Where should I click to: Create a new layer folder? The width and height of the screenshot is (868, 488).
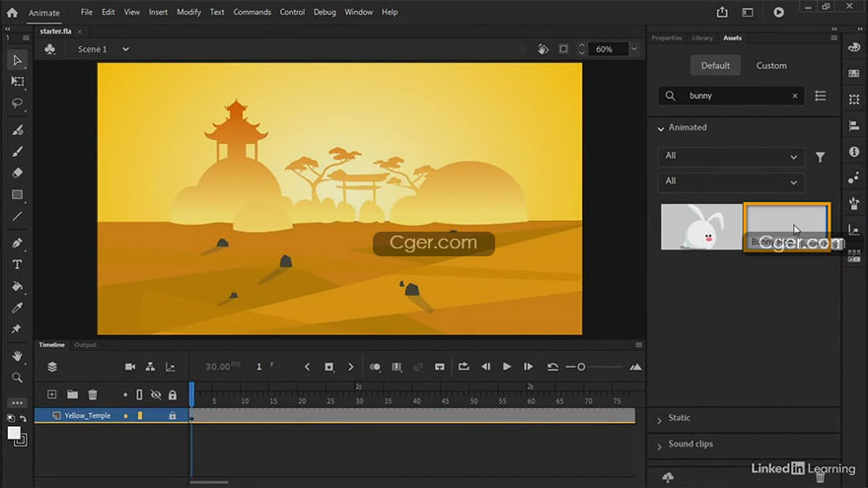point(73,394)
